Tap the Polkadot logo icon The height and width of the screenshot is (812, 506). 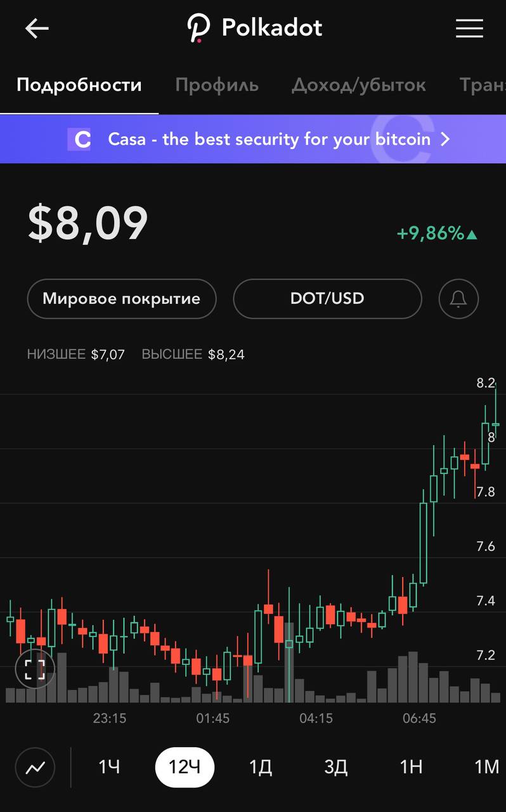click(198, 29)
